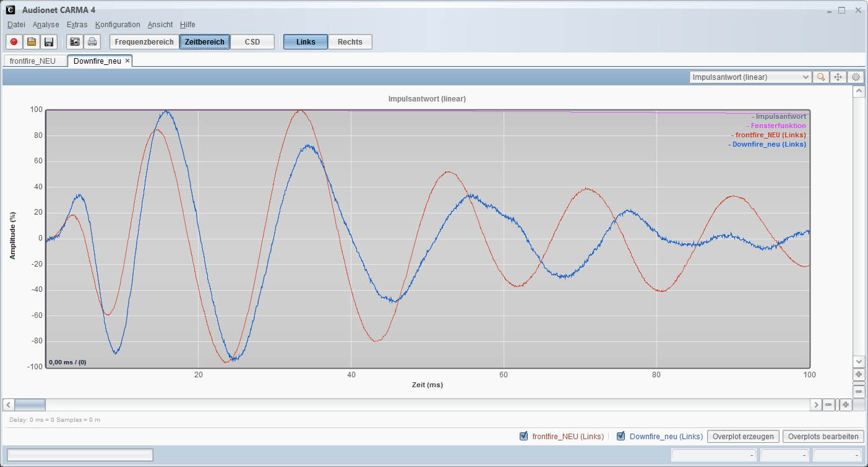
Task: Open the Analyse menu
Action: tap(46, 25)
